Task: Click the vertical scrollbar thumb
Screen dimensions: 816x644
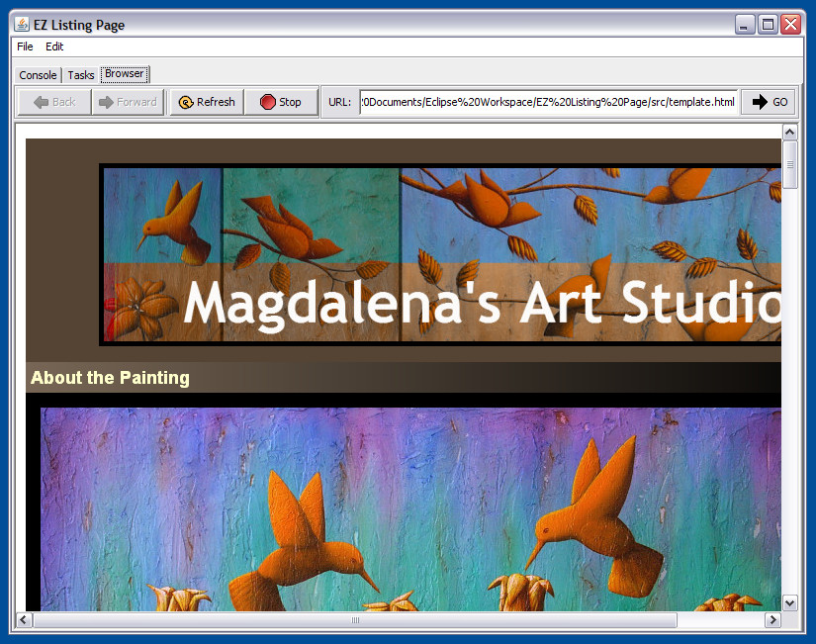Action: pos(789,164)
